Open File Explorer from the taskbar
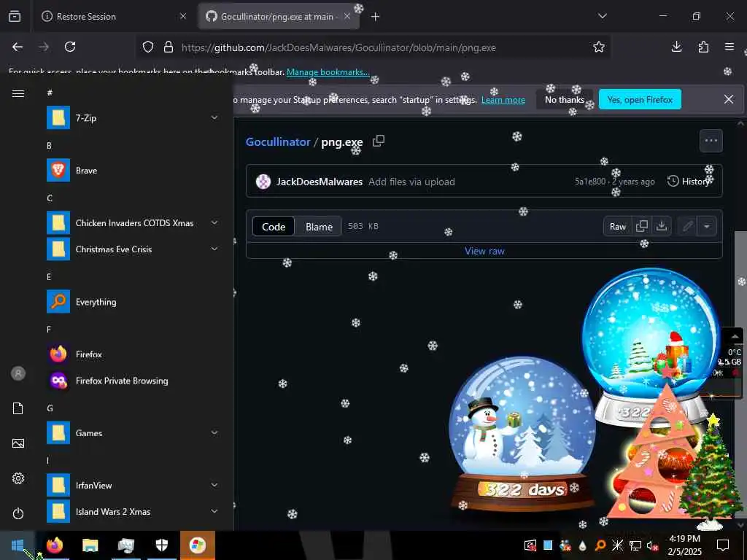The height and width of the screenshot is (560, 747). tap(90, 545)
